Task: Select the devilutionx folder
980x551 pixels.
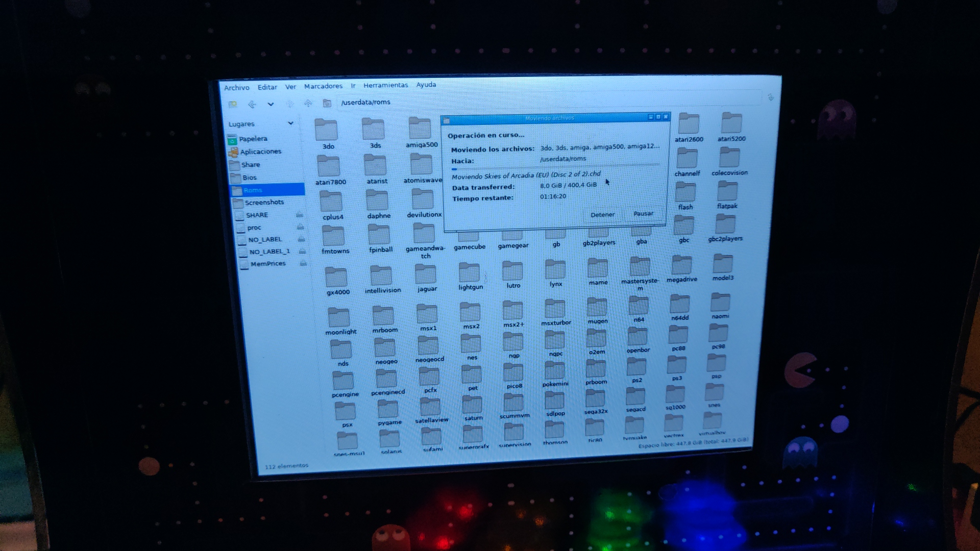Action: [x=424, y=204]
